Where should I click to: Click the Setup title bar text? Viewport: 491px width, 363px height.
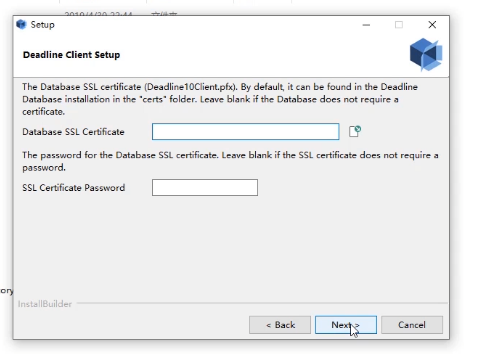pos(42,25)
